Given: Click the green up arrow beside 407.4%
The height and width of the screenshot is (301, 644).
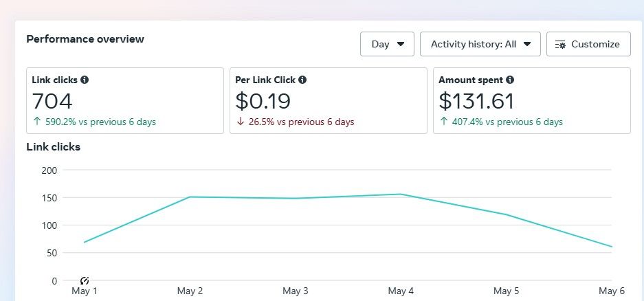Looking at the screenshot, I should pos(443,122).
